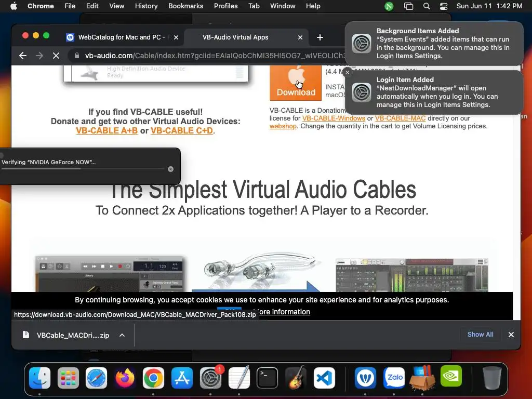Open WebCatalog from the Dock
This screenshot has height=399, width=532.
tap(365, 378)
